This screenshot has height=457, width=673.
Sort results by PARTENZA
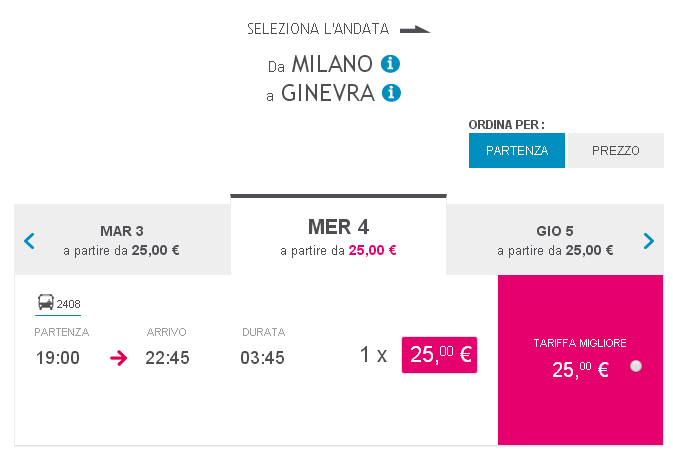point(517,150)
